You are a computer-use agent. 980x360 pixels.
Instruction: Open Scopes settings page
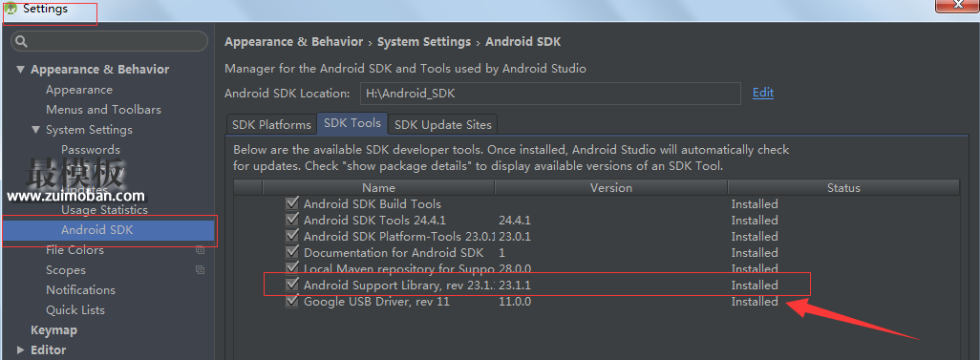pos(66,270)
